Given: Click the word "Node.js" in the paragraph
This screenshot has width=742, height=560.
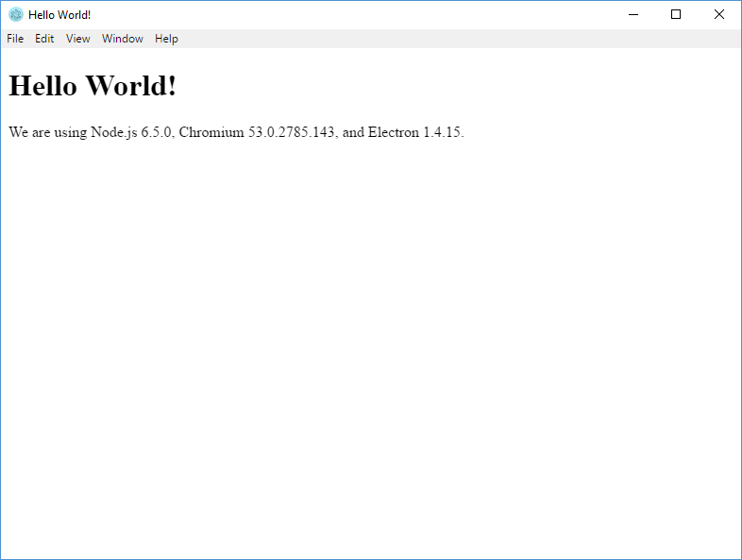Looking at the screenshot, I should tap(114, 132).
